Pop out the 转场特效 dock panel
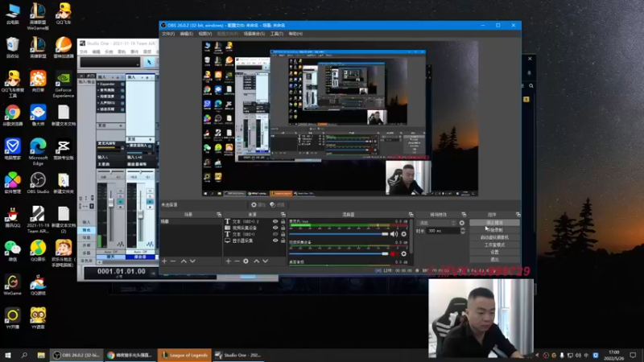Viewport: 644px width, 362px height. coord(464,215)
